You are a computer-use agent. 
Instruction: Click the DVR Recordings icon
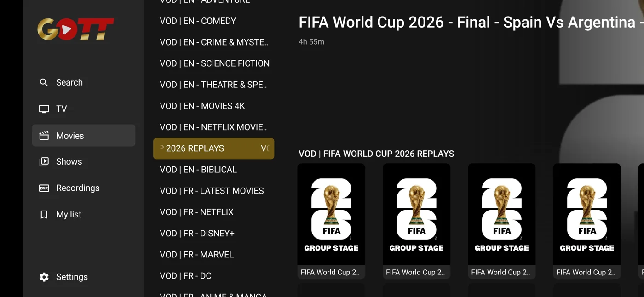(44, 188)
